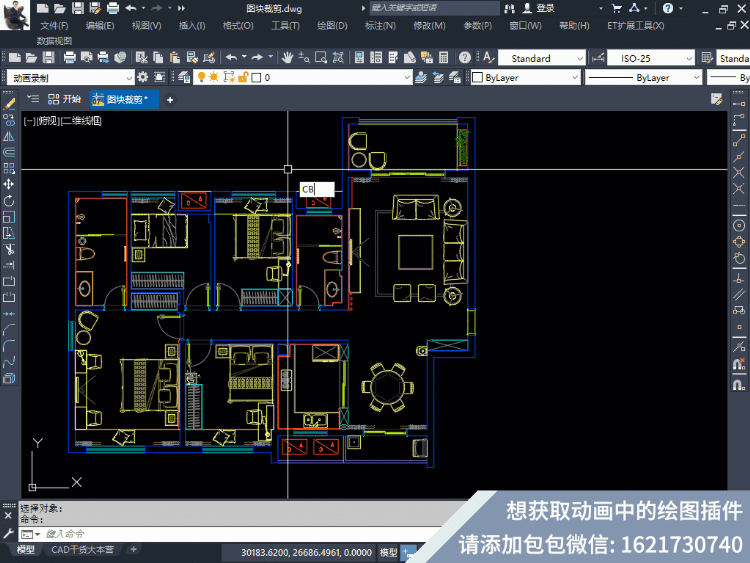Image resolution: width=750 pixels, height=563 pixels.
Task: Open the 文件(F) menu
Action: click(x=54, y=26)
